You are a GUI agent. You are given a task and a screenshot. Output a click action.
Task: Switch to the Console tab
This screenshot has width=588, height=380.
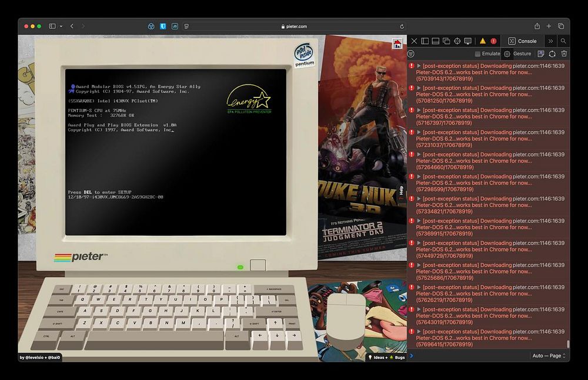tap(522, 41)
